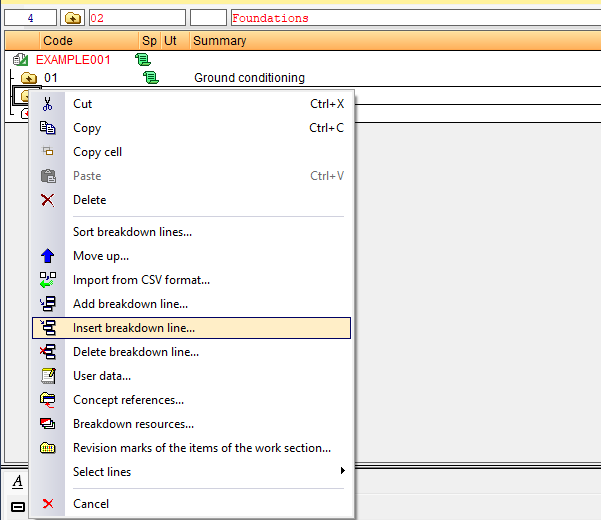601x520 pixels.
Task: Click the folder icon beside code 02 field
Action: (x=72, y=18)
